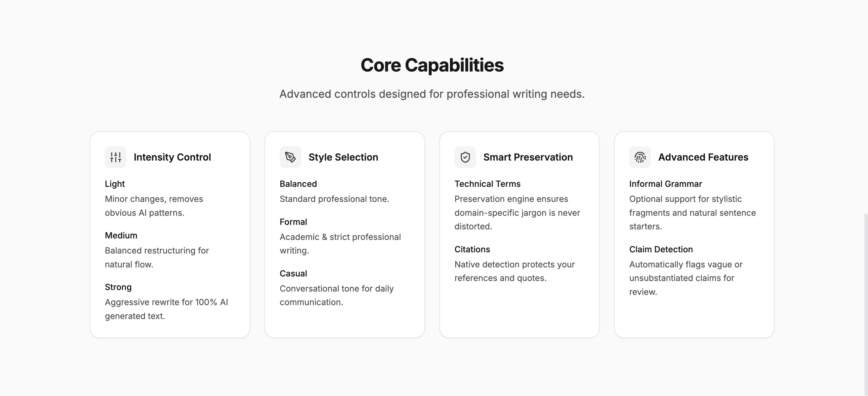Click the Casual style label
Viewport: 868px width, 396px height.
293,273
